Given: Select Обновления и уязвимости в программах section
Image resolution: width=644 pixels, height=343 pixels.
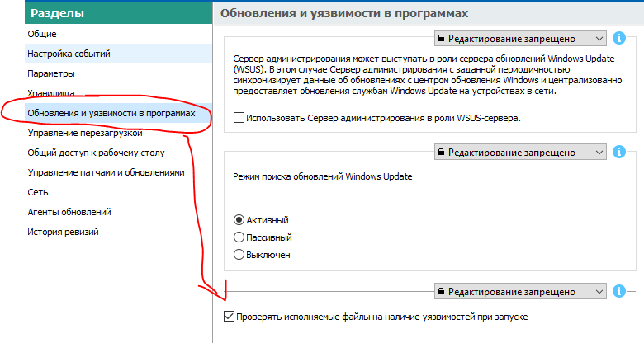Looking at the screenshot, I should (x=118, y=113).
